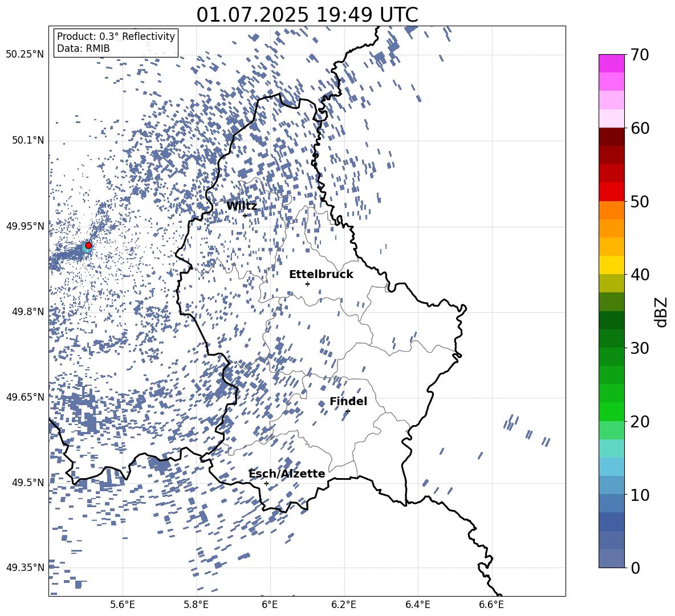Viewport: 675px width, 616px height.
Task: Click the dBZ colorbar label
Action: [x=662, y=312]
